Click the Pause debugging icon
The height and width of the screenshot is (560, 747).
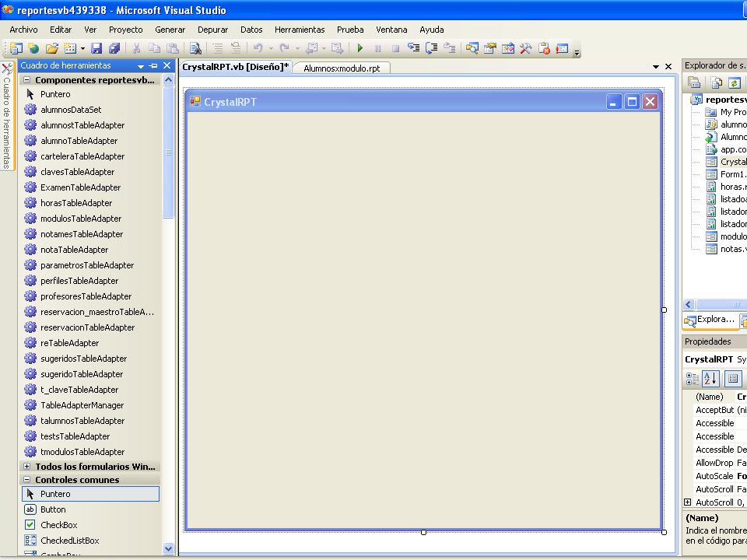(378, 48)
